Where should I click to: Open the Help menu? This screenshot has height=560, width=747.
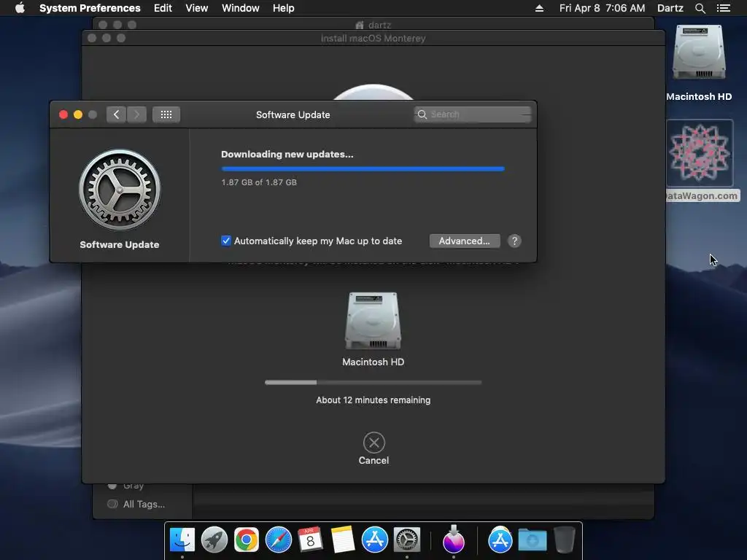[284, 8]
